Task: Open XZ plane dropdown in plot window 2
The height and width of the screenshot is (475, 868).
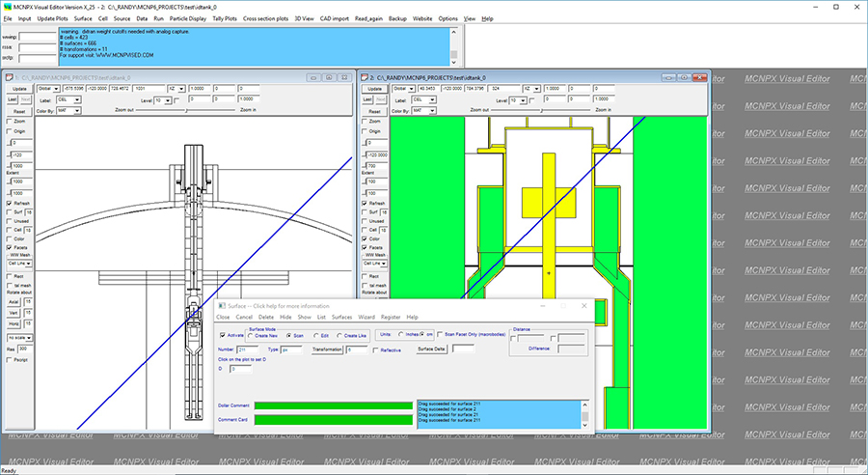Action: click(537, 89)
